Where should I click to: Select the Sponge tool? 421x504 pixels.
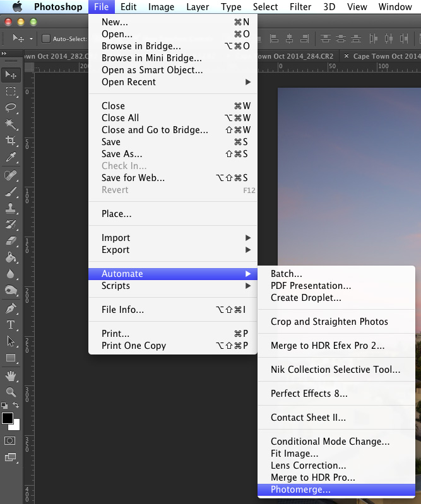(x=11, y=290)
